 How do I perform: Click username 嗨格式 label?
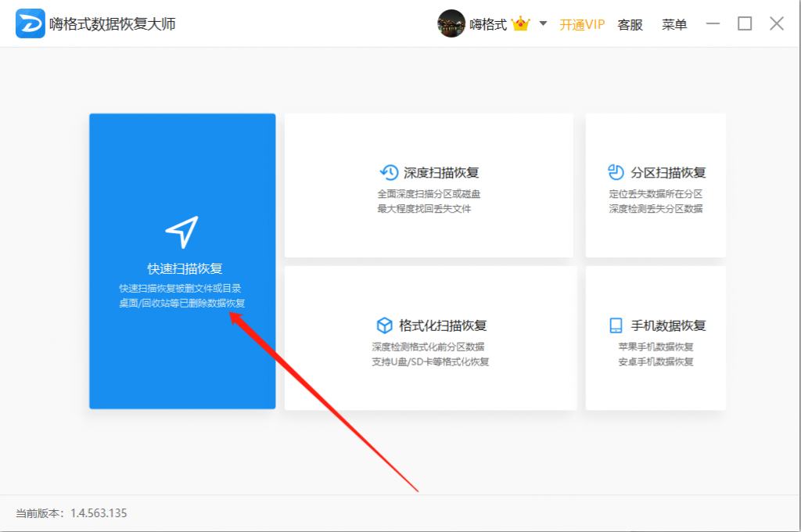[488, 24]
